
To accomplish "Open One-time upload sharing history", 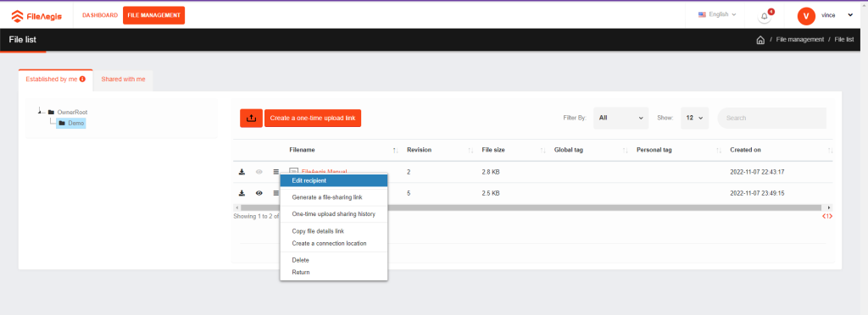I will (333, 214).
